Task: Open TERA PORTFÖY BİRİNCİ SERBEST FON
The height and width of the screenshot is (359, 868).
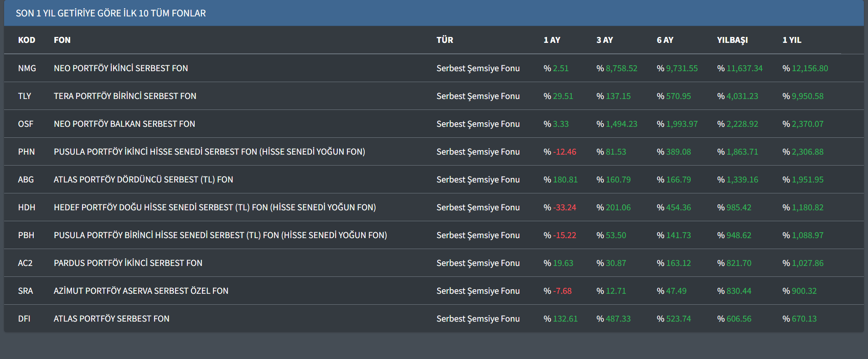Action: pos(125,96)
